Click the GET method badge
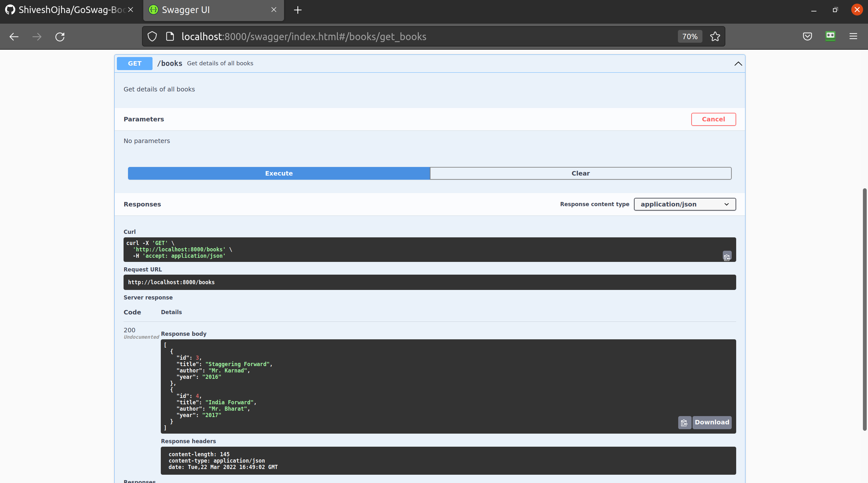 [x=134, y=63]
